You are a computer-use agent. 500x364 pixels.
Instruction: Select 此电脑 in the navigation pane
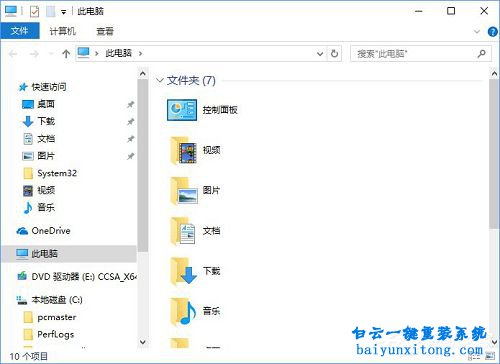tap(69, 254)
